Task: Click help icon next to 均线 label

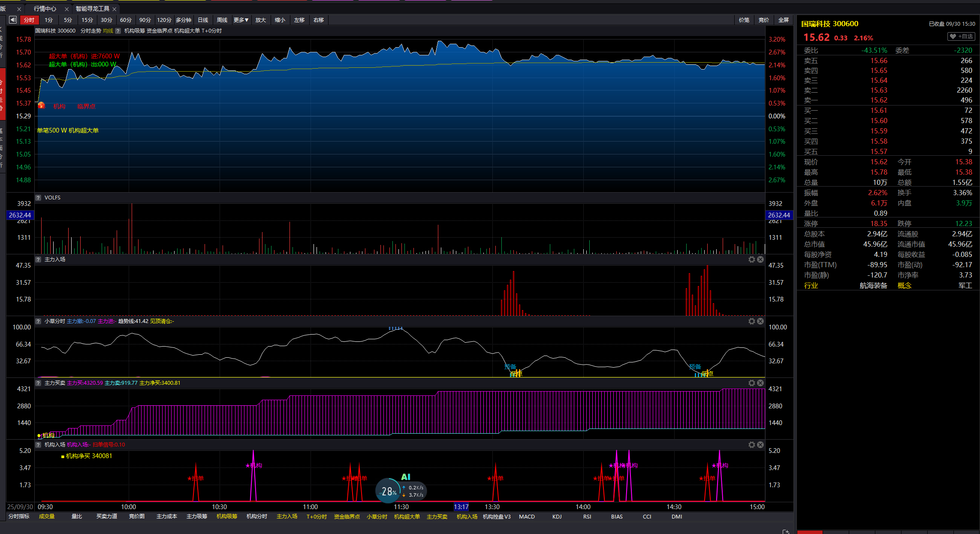Action: tap(118, 31)
